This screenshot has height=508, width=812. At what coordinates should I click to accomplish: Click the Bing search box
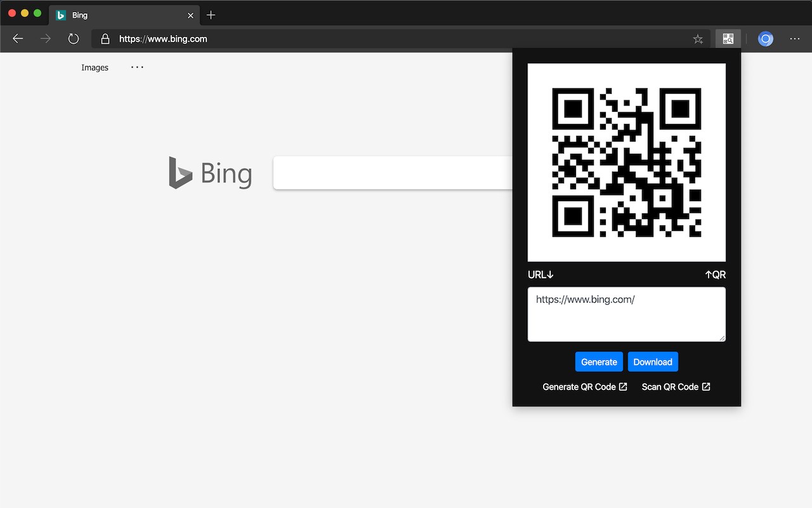393,173
